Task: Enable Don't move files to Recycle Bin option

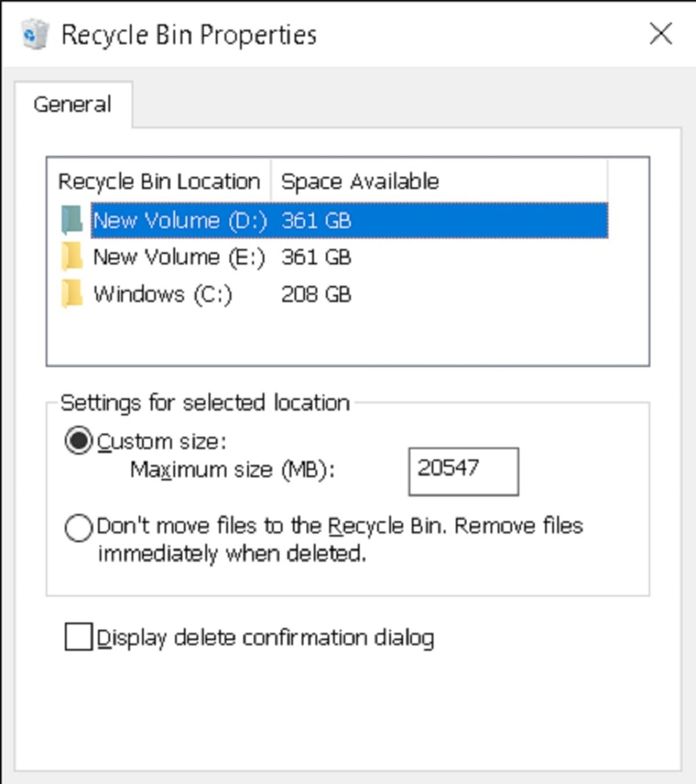Action: tap(78, 528)
